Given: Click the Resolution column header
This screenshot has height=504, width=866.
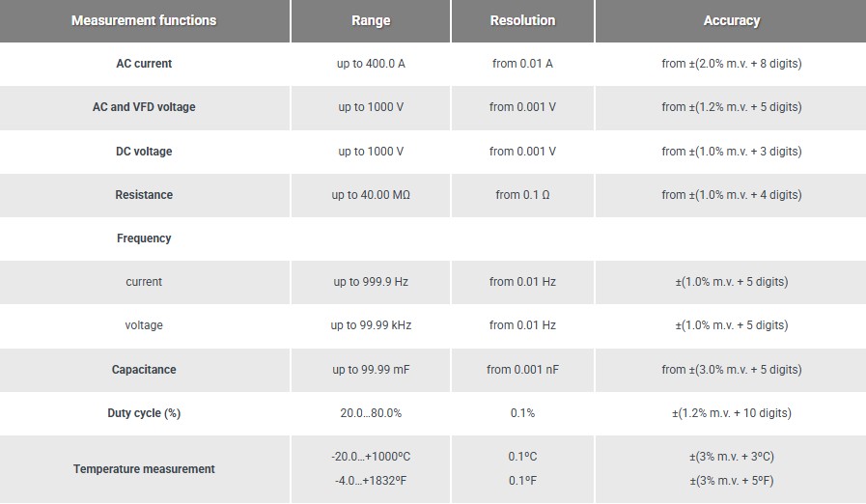Looking at the screenshot, I should tap(522, 20).
